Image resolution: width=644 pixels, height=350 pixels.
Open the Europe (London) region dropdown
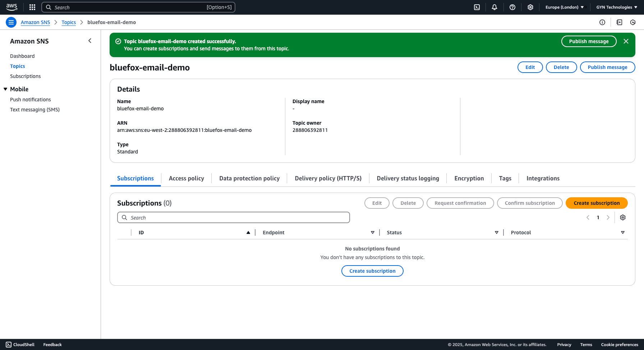pos(565,7)
